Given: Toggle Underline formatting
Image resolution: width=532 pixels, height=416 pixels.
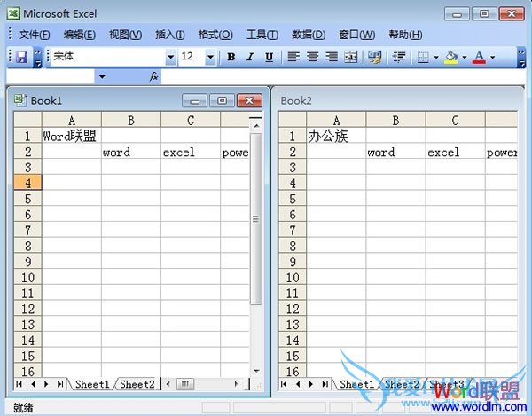Looking at the screenshot, I should tap(269, 57).
